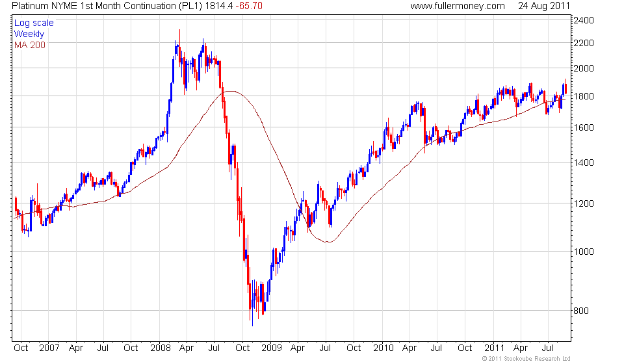
Task: Click the 2009 year label on time axis
Action: pos(272,348)
